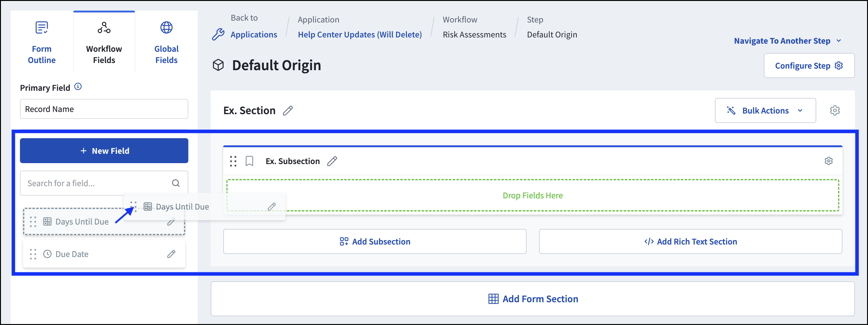Open Ex. Subsection settings gear
This screenshot has width=868, height=325.
(829, 161)
